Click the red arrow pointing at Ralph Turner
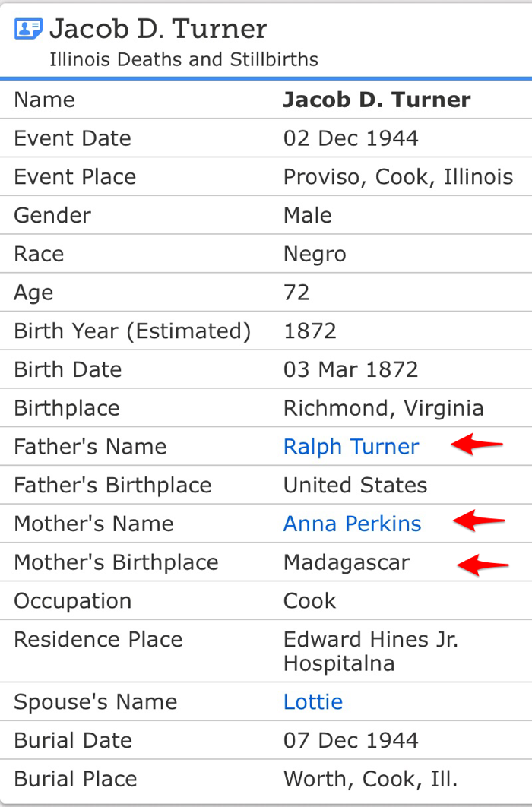The image size is (532, 807). click(477, 445)
